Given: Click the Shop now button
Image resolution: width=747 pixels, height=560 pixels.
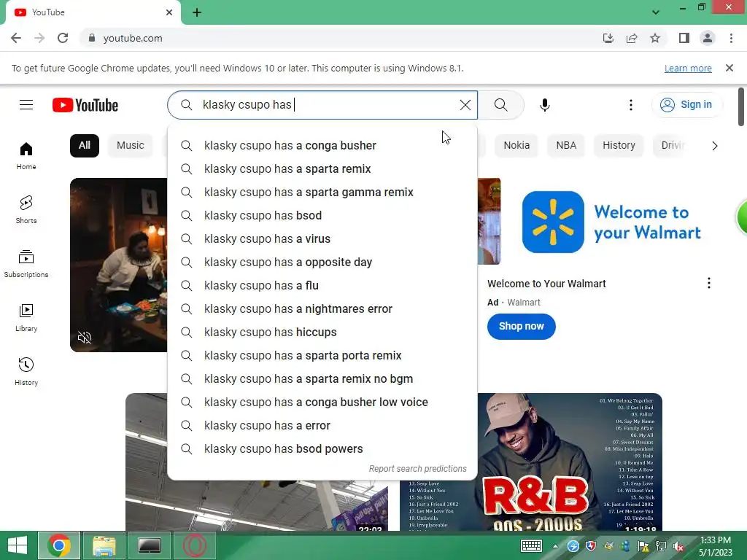Looking at the screenshot, I should click(x=521, y=326).
